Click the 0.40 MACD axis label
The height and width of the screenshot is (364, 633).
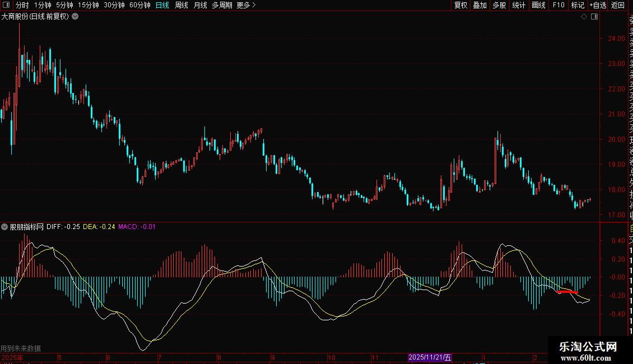coord(618,240)
